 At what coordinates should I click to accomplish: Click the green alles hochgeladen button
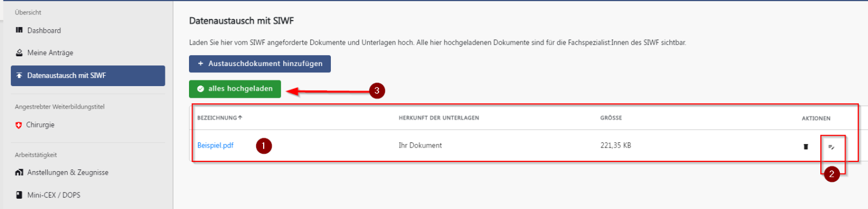[235, 89]
